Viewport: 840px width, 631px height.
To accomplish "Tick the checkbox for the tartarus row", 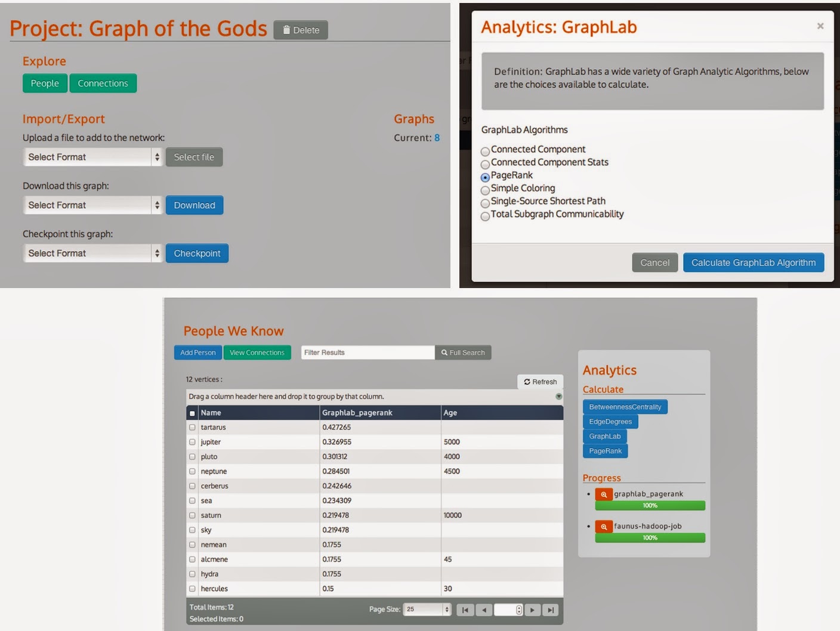I will click(x=192, y=428).
